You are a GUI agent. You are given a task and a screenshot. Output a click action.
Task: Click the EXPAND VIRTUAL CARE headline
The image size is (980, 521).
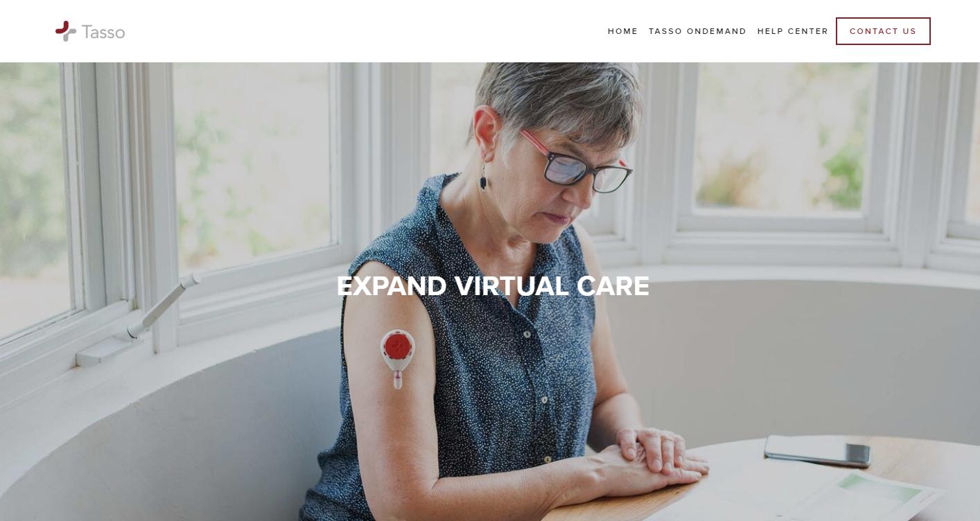coord(493,286)
